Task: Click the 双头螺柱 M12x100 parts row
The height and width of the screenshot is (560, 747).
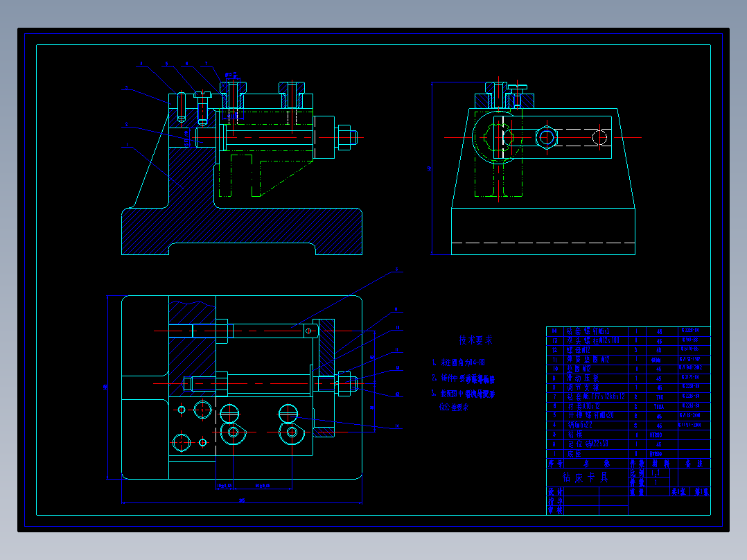Action: click(x=628, y=340)
